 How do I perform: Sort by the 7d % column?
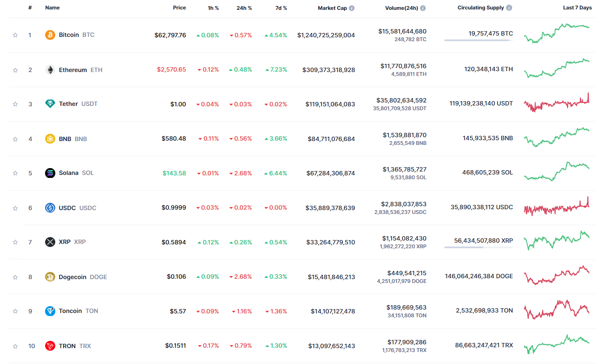coord(281,8)
